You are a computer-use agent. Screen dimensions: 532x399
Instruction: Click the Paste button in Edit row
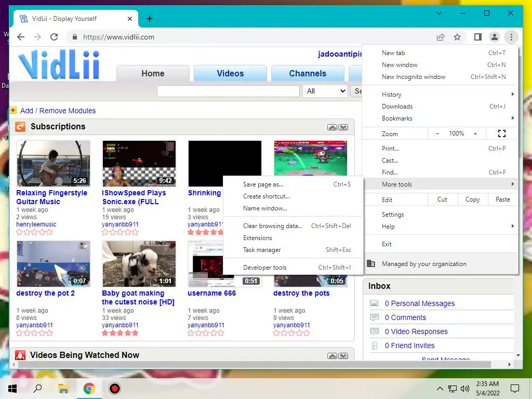(x=503, y=199)
